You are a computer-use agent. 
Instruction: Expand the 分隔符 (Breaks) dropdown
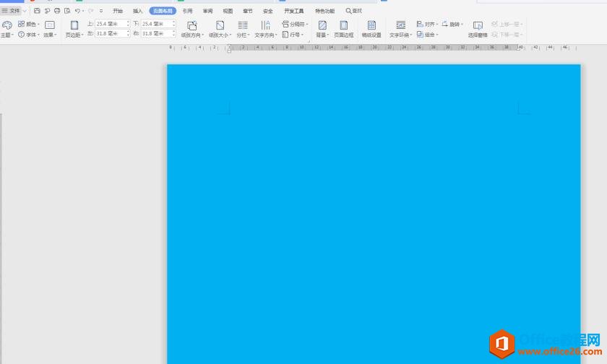[295, 24]
